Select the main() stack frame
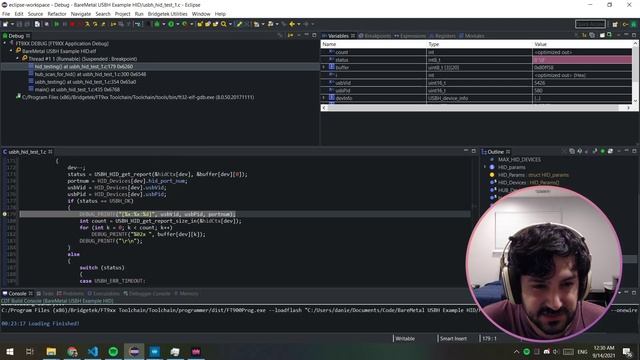The image size is (640, 360). (x=77, y=89)
